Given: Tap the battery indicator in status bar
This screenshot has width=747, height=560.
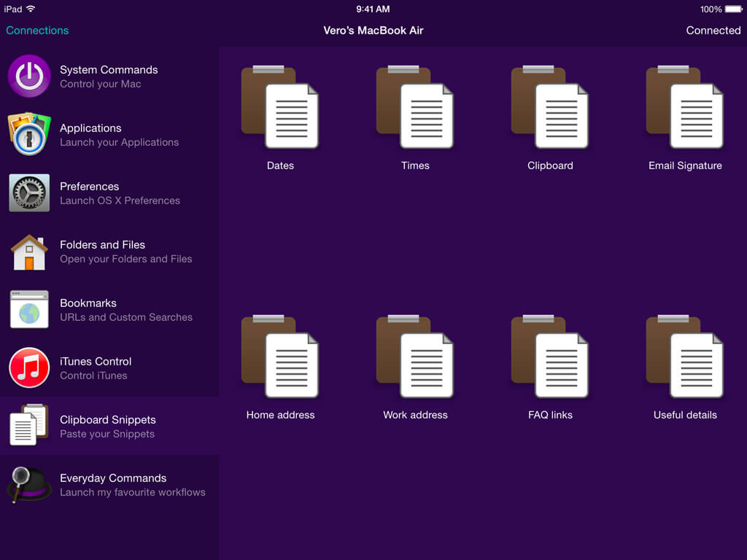Looking at the screenshot, I should coord(733,9).
